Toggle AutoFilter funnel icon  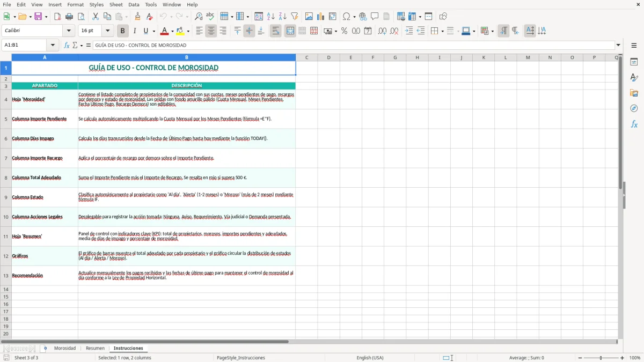[295, 17]
